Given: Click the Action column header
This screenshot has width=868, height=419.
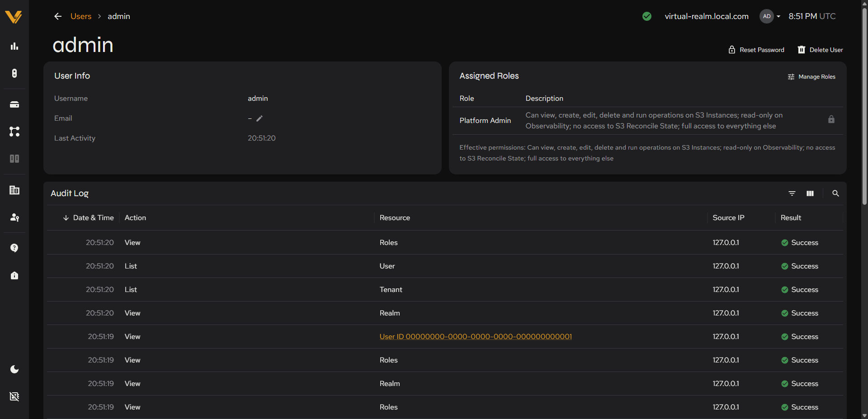Looking at the screenshot, I should point(135,218).
